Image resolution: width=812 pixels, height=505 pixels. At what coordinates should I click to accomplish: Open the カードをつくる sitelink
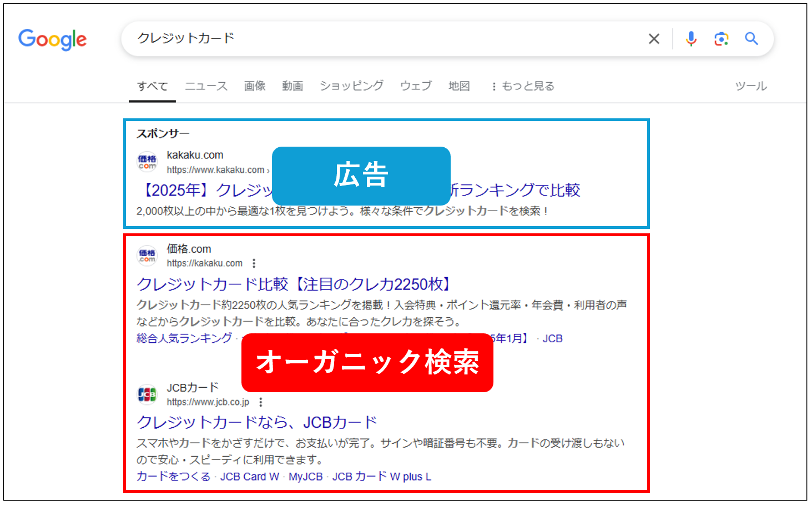174,477
